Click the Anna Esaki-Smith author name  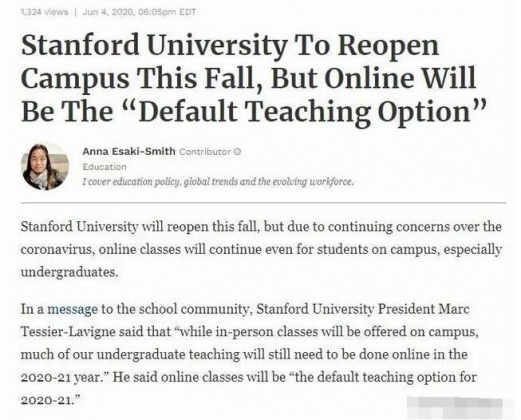(x=129, y=151)
